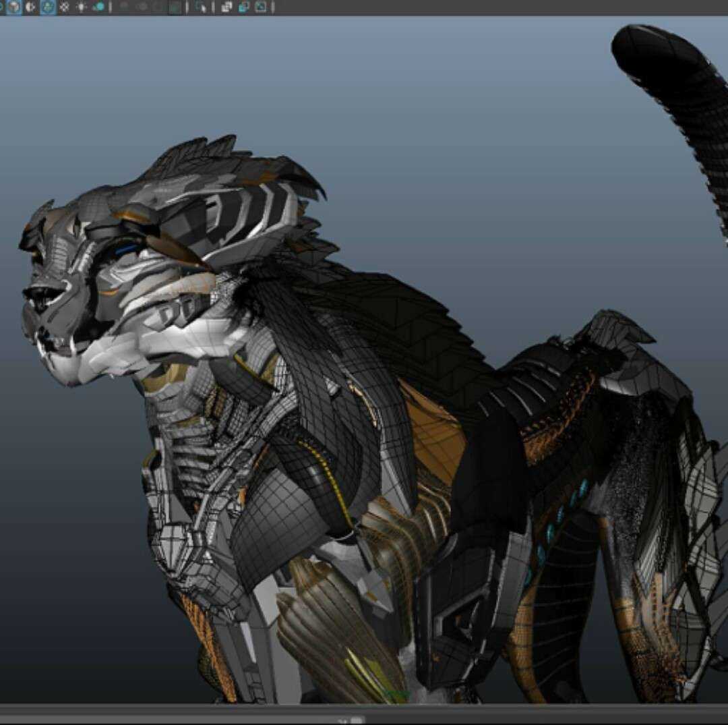Click the Exposure icon on the toolbar
Viewport: 728px width, 725px height.
click(x=226, y=7)
